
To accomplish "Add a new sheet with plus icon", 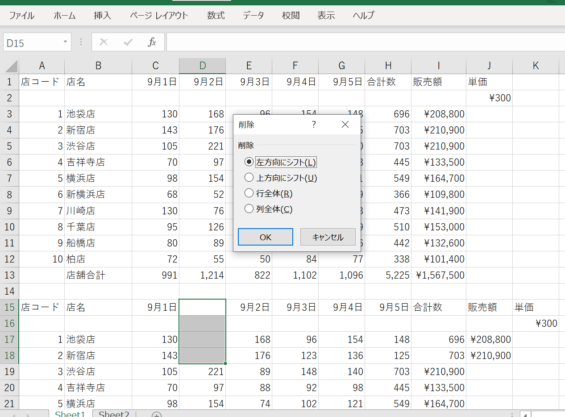I will coord(156,414).
